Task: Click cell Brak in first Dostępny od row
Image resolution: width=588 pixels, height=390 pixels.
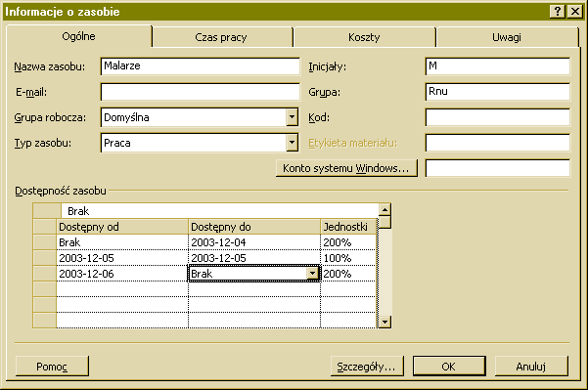Action: click(x=122, y=242)
